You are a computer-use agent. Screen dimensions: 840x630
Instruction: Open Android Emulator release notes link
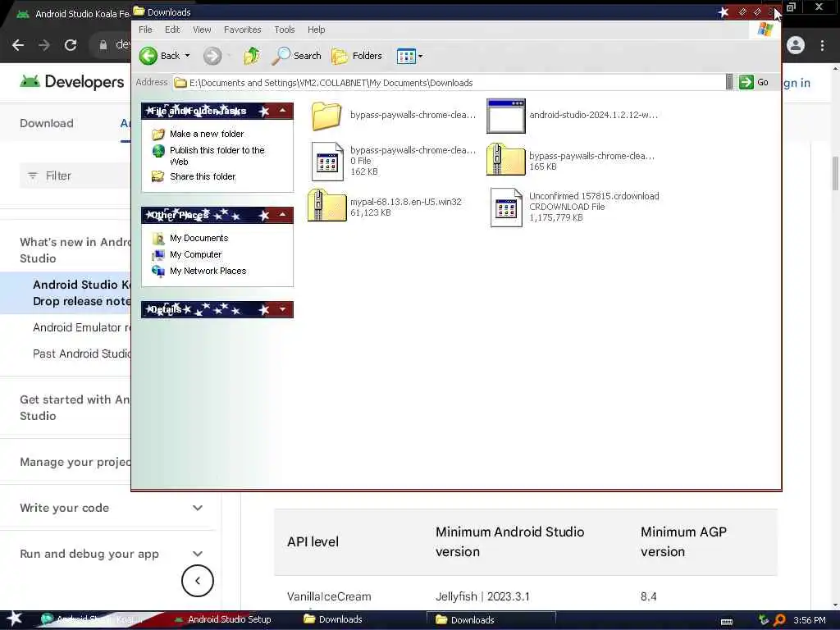click(x=81, y=327)
